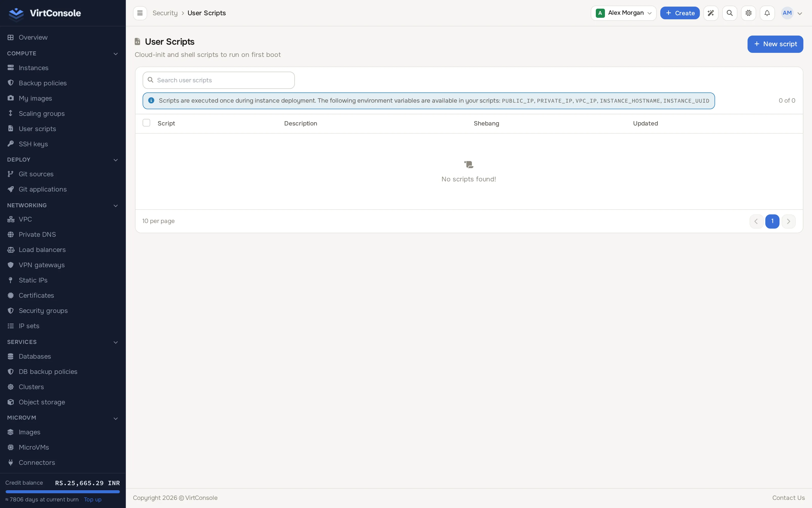The image size is (812, 508).
Task: Go to page 1 in pagination
Action: [x=772, y=221]
